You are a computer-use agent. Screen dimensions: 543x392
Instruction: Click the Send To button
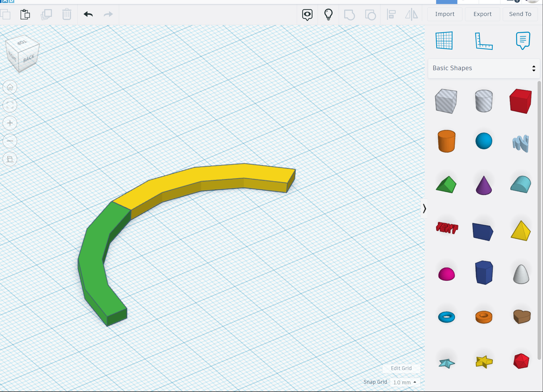[520, 14]
